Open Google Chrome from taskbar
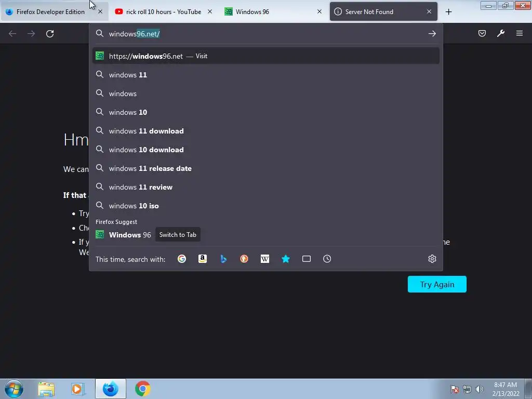 [x=142, y=389]
